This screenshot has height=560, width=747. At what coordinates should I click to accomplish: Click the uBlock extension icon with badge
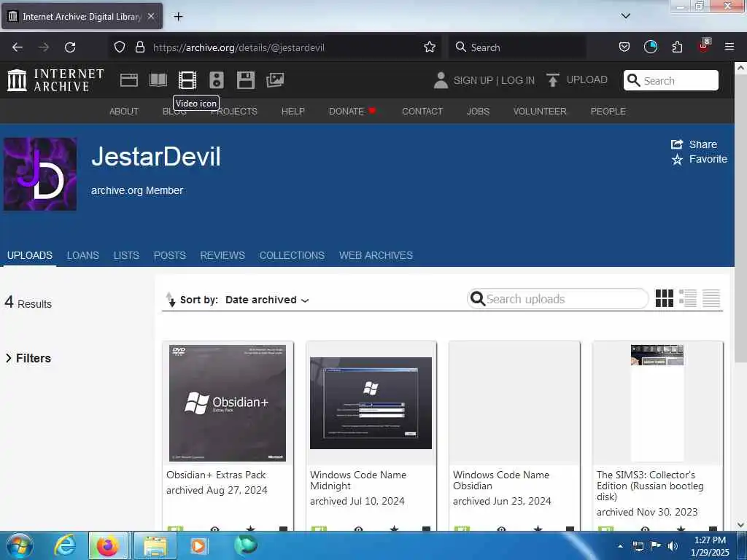point(704,46)
